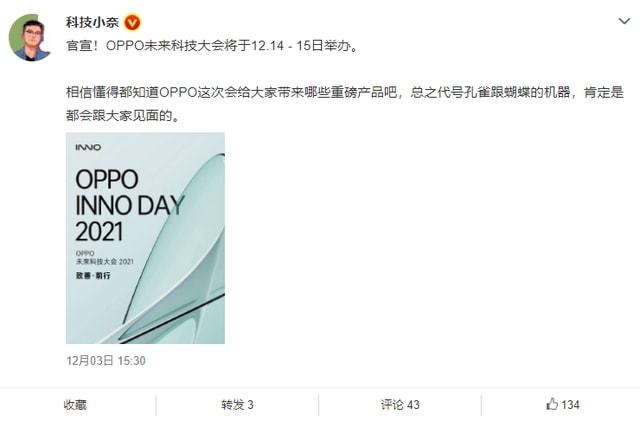The image size is (640, 421).
Task: Open comments via 评论 43
Action: [x=400, y=405]
